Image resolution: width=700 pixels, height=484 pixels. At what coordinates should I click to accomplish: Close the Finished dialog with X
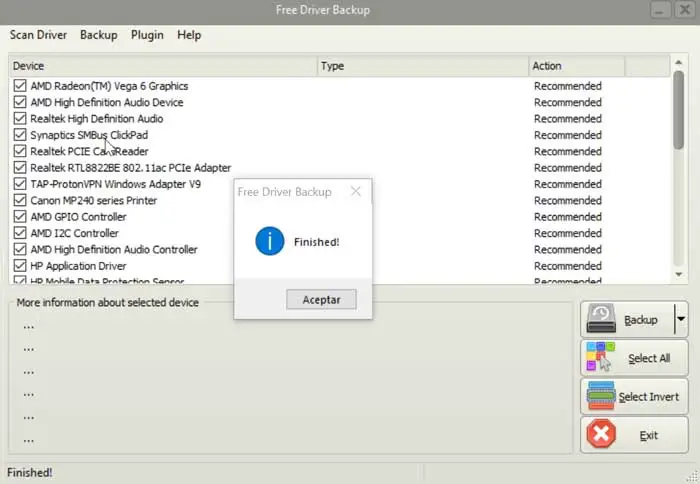(x=356, y=192)
